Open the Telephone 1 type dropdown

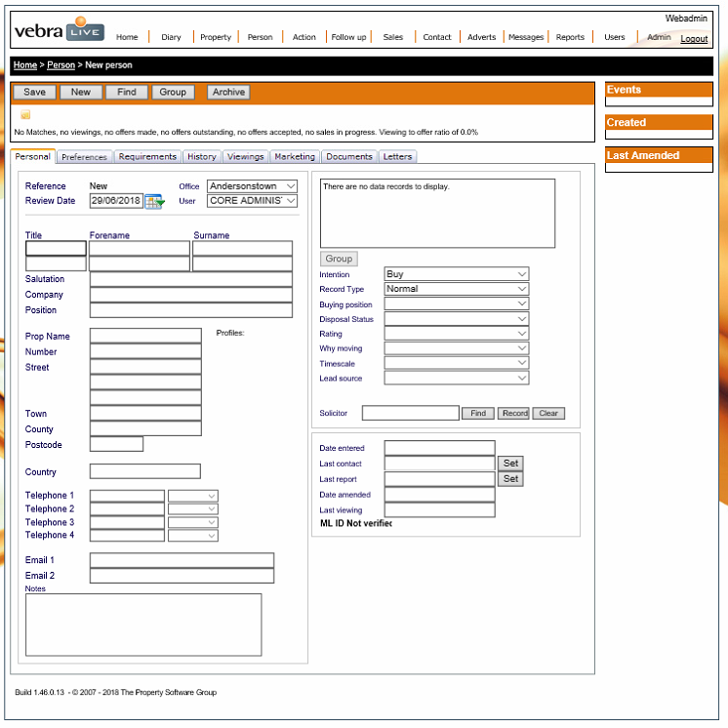[192, 496]
